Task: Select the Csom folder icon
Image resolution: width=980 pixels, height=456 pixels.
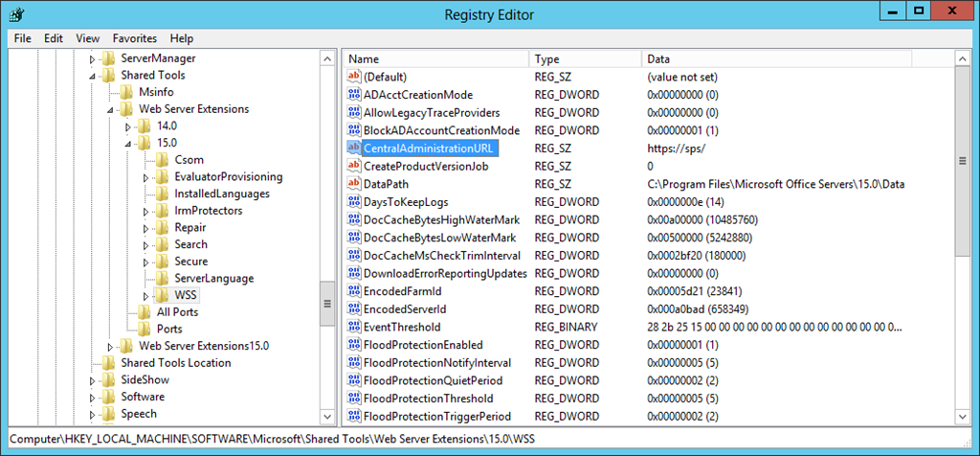Action: pos(163,160)
